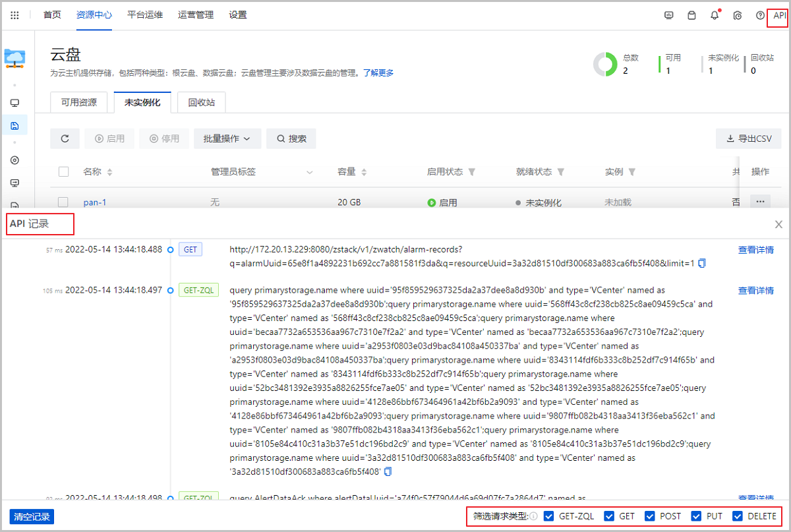791x532 pixels.
Task: Open the notifications bell icon
Action: (715, 15)
